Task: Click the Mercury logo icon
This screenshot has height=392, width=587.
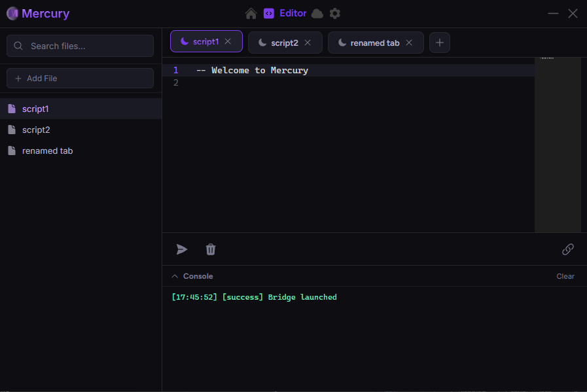Action: (x=12, y=14)
